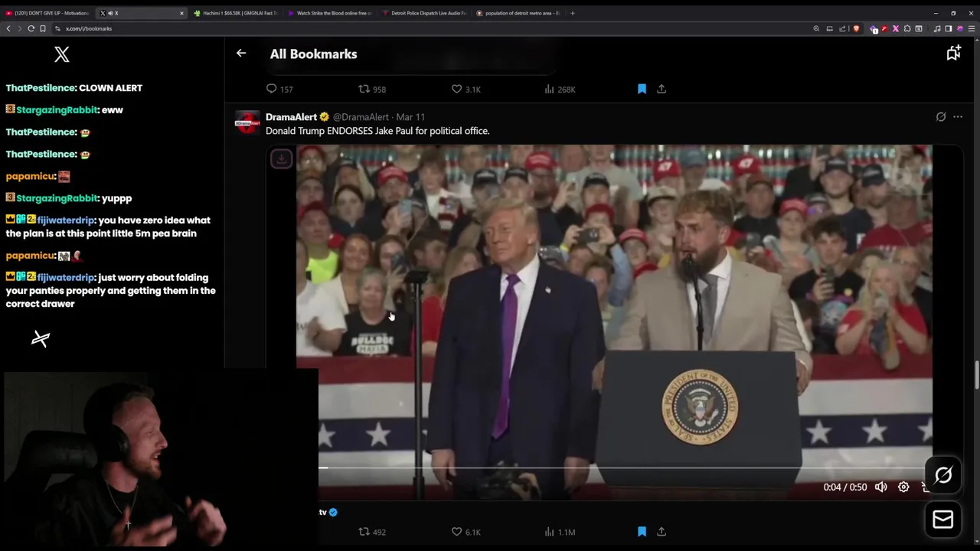
Task: Open the browser hamburger menu
Action: 972,28
